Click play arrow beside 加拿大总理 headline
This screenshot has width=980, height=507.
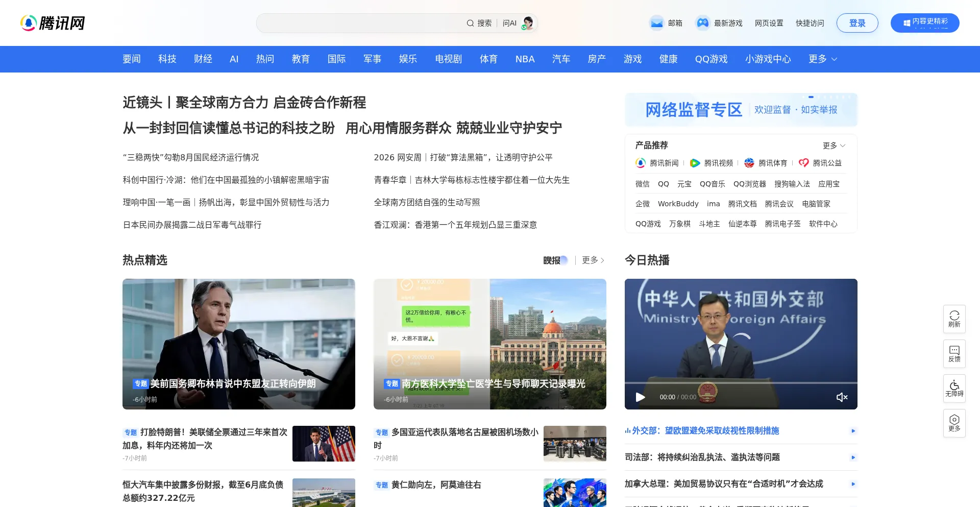click(x=853, y=484)
